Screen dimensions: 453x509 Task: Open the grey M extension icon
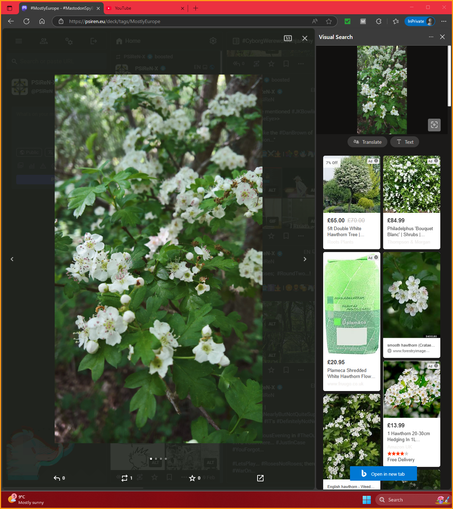(x=363, y=21)
